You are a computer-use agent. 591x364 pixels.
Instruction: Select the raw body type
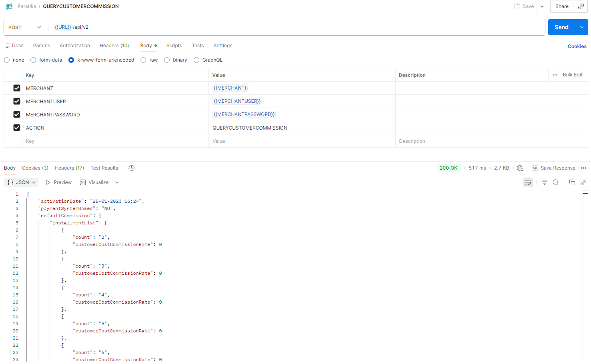(x=143, y=60)
